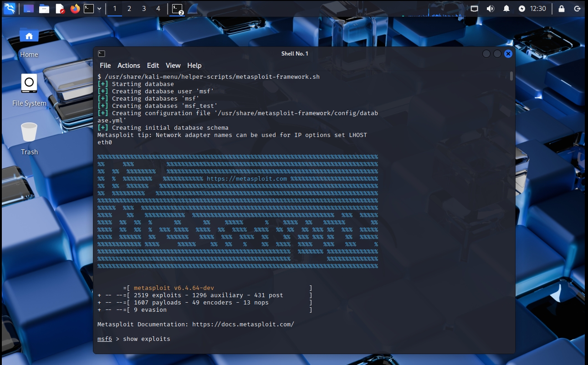Screen dimensions: 588x365
Task: Launch the text editor from the panel
Action: coord(60,9)
